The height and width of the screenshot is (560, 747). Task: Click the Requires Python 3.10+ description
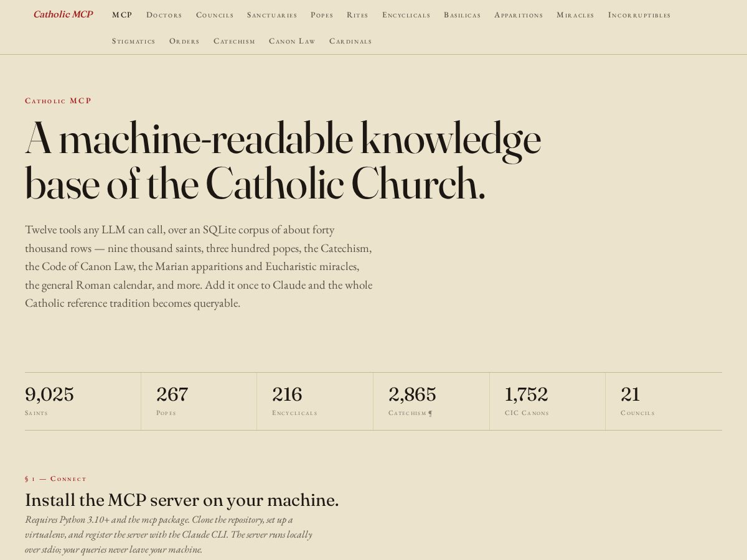click(169, 534)
